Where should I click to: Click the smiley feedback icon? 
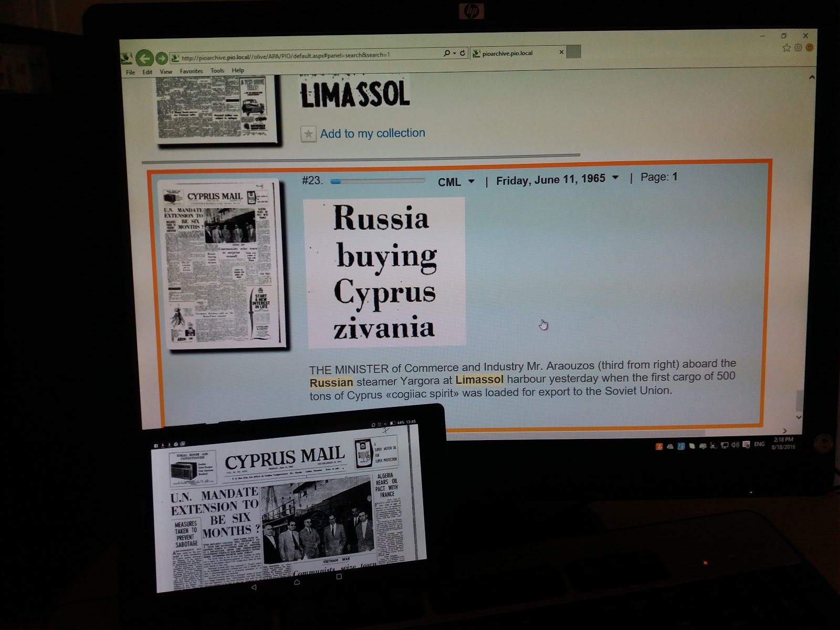(810, 48)
